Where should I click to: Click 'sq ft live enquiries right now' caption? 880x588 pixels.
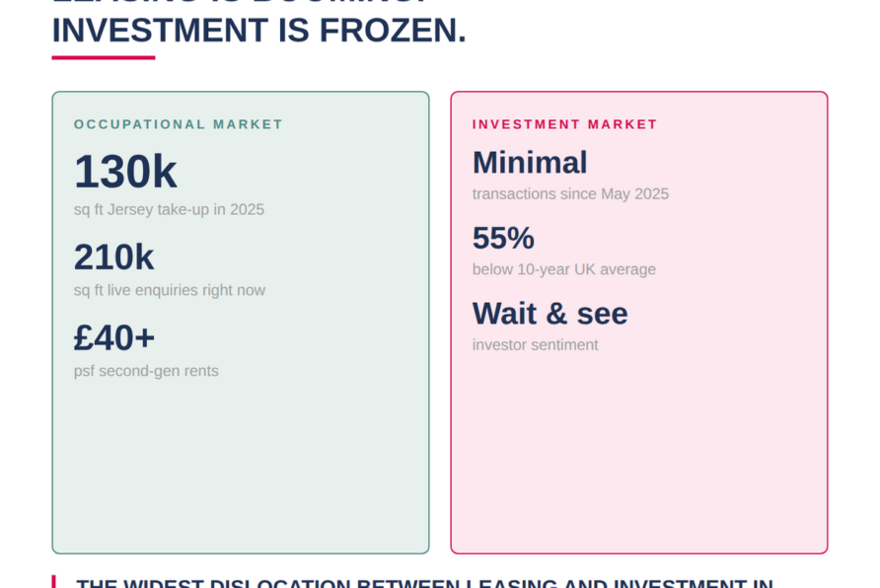tap(170, 290)
